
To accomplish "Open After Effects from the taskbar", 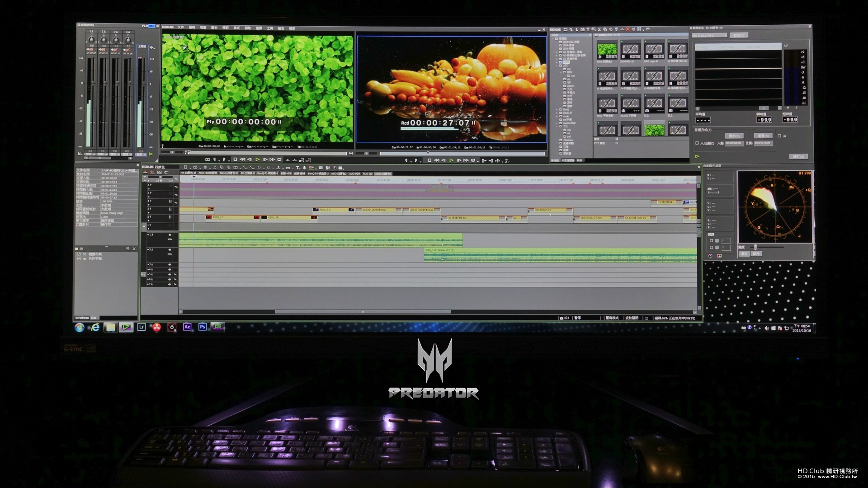I will pos(187,327).
